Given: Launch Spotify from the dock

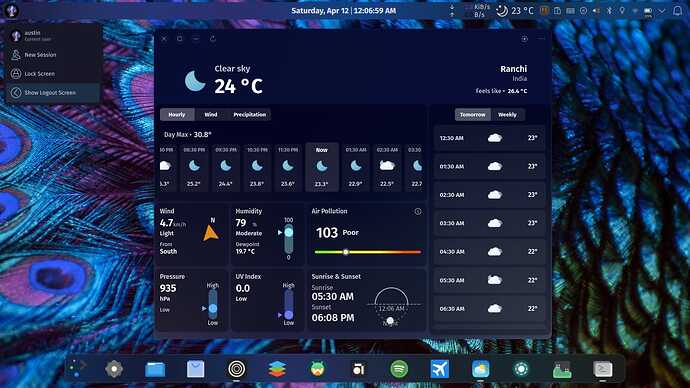Looking at the screenshot, I should click(399, 369).
